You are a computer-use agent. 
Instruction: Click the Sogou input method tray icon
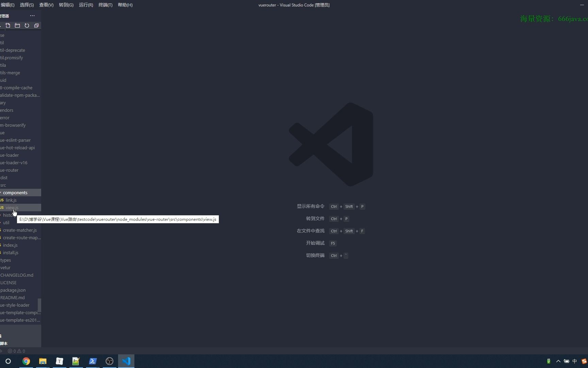(584, 361)
